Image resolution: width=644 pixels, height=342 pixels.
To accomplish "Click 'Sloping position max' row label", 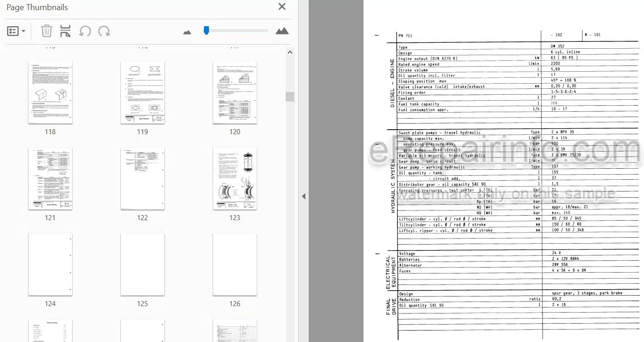I will pos(422,81).
